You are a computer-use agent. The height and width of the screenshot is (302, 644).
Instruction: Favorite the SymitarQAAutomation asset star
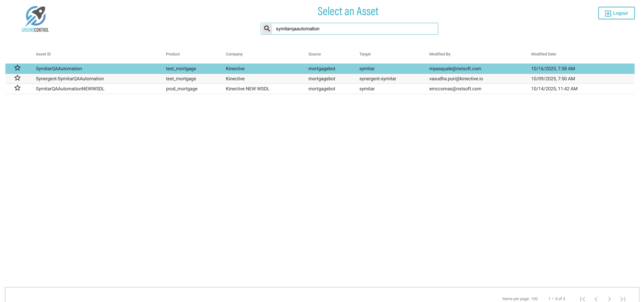(17, 68)
